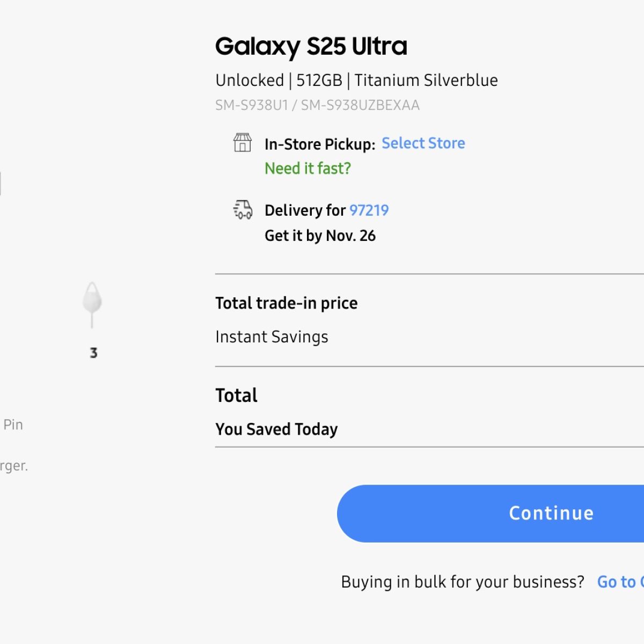The image size is (644, 644).
Task: Click the in-store pickup storefront icon
Action: [243, 143]
